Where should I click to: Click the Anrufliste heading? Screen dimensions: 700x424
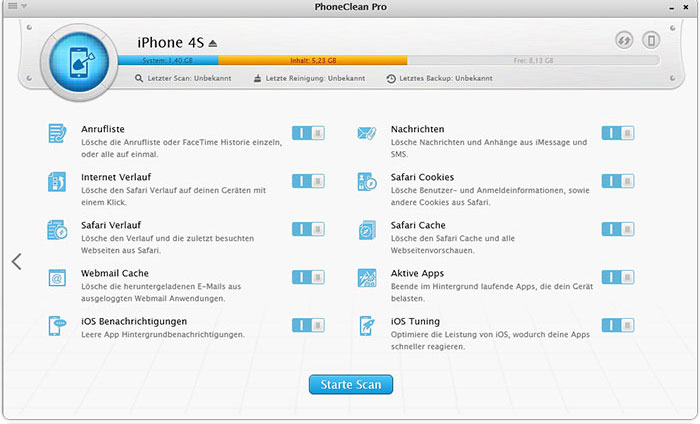103,129
